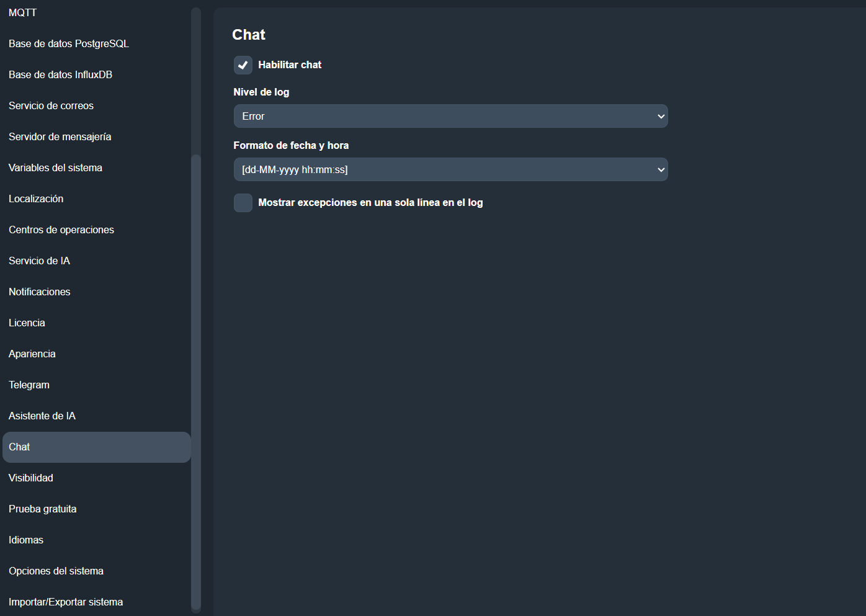The height and width of the screenshot is (616, 866).
Task: Select Servidor de mensajería item
Action: pos(60,136)
